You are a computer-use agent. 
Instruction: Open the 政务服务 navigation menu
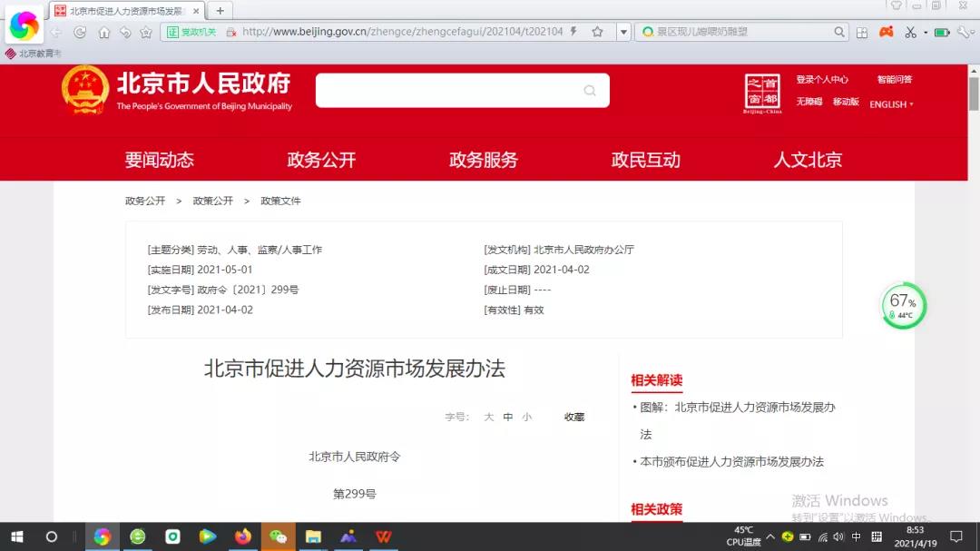click(483, 160)
